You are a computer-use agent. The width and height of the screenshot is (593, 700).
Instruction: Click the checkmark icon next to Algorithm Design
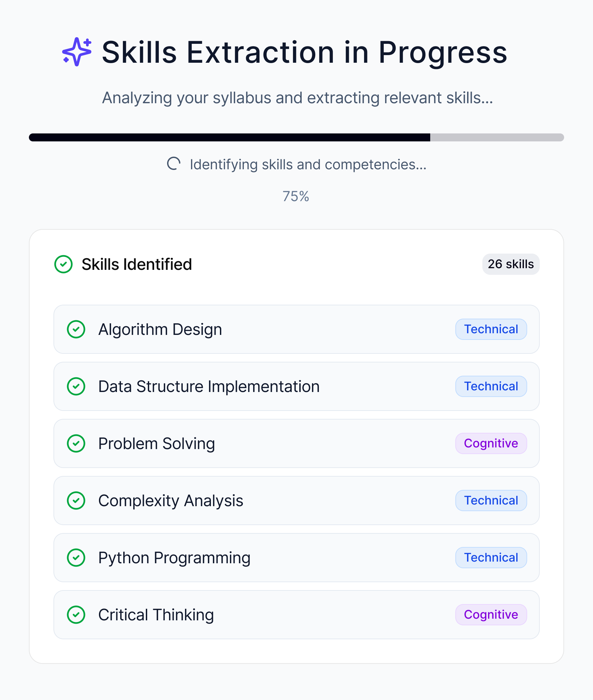click(x=76, y=330)
